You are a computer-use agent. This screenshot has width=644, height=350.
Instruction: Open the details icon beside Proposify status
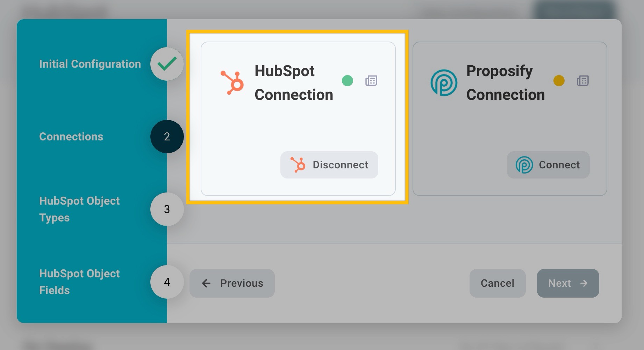click(x=582, y=81)
